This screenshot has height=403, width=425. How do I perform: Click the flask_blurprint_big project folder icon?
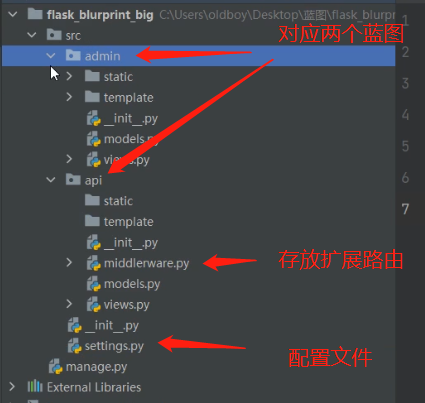tap(35, 14)
